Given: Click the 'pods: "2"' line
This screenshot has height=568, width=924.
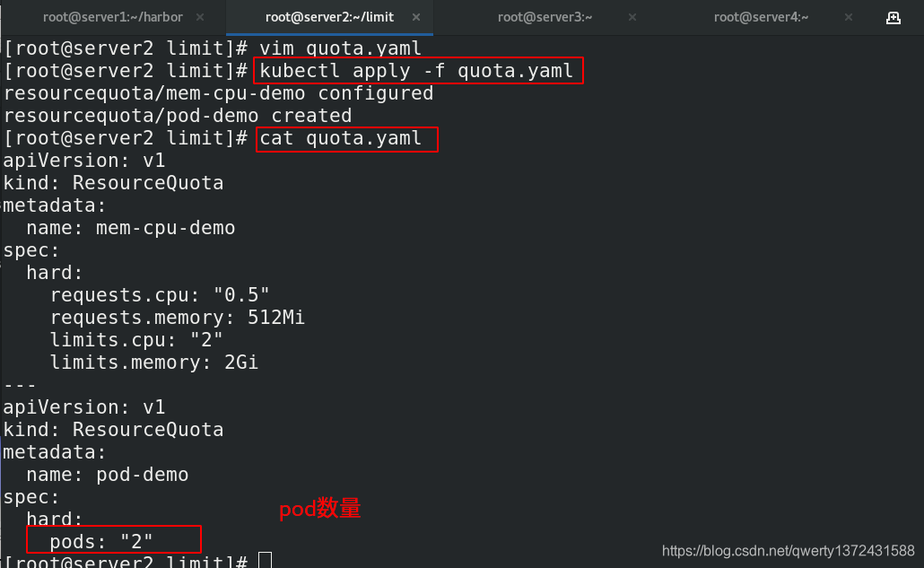Looking at the screenshot, I should point(101,541).
